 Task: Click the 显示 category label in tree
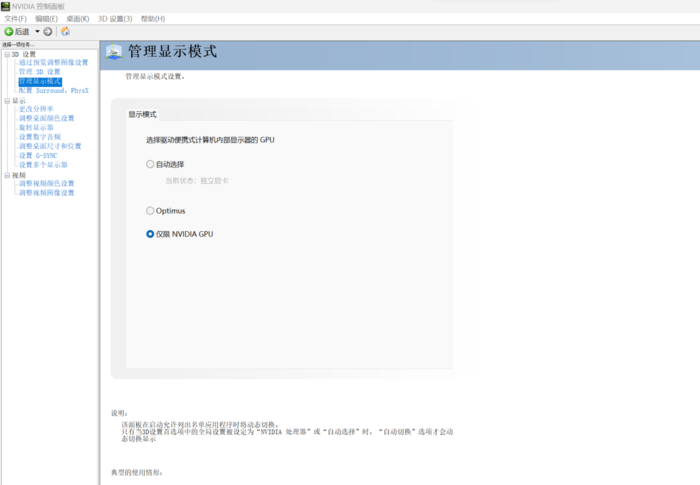click(19, 101)
